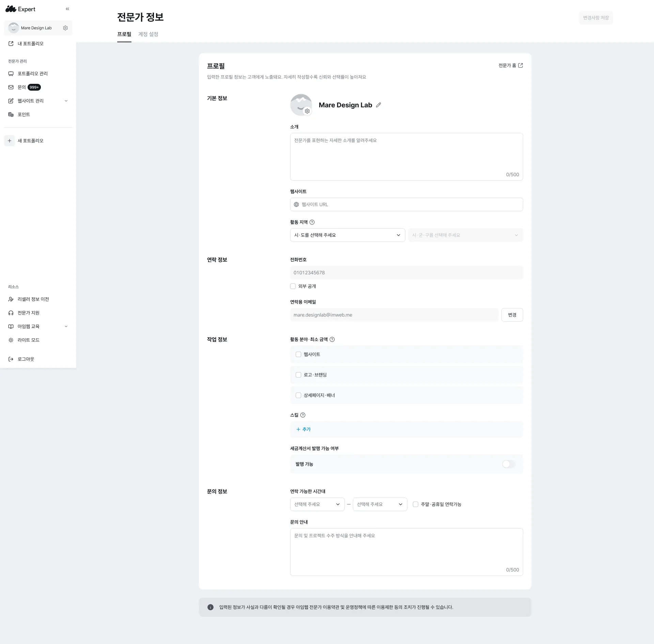Open the 전문가 홈 external link
This screenshot has width=654, height=644.
pyautogui.click(x=511, y=65)
